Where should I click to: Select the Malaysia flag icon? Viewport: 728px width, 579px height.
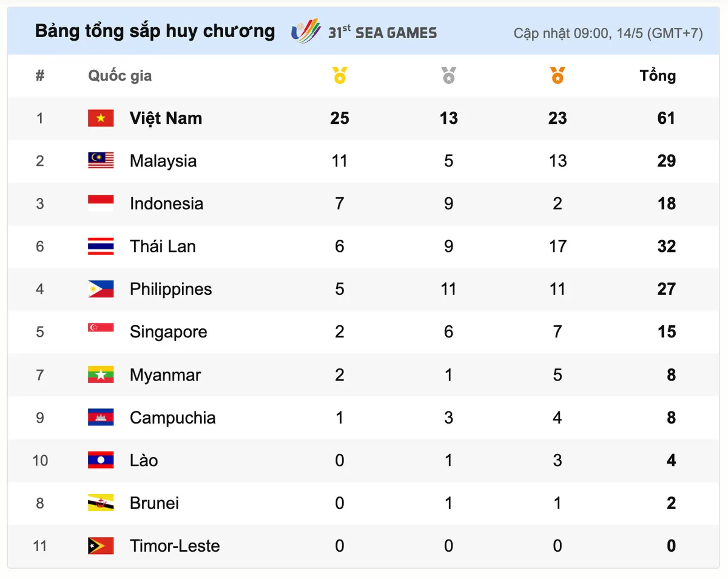click(x=101, y=161)
